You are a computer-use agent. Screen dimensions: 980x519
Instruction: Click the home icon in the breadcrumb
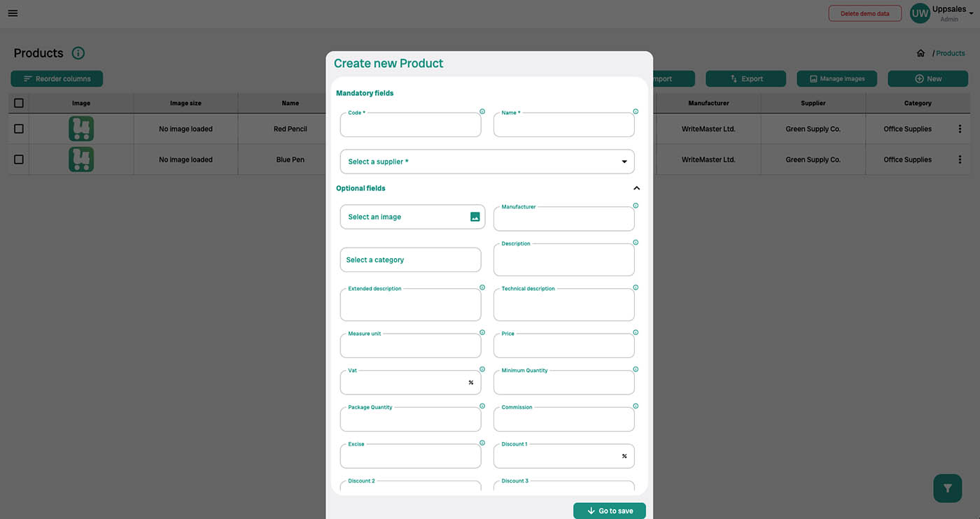tap(921, 52)
